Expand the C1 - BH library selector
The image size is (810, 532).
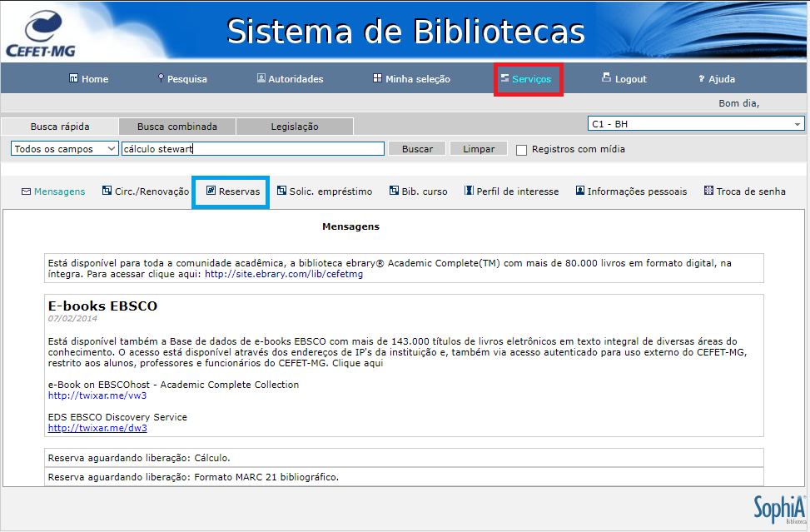(696, 124)
